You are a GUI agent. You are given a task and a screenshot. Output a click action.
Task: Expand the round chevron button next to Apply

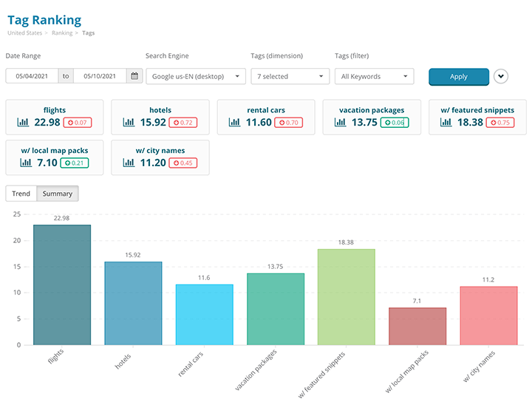coord(501,76)
